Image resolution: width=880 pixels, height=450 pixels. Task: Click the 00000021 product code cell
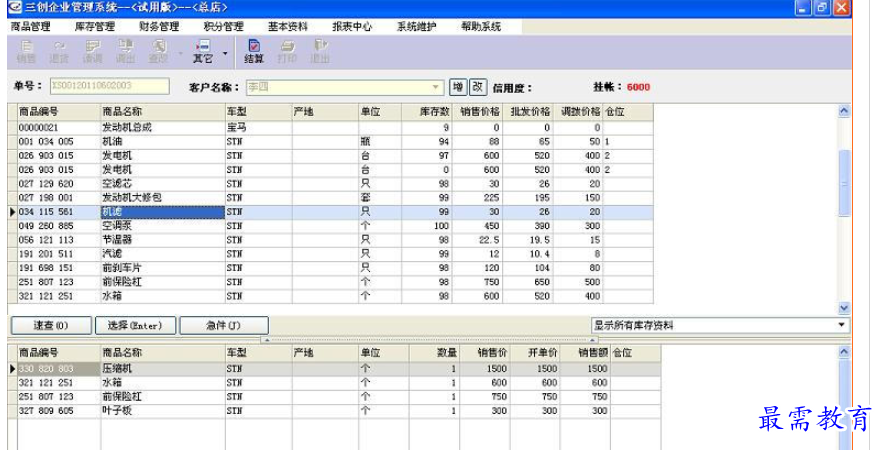(x=59, y=127)
